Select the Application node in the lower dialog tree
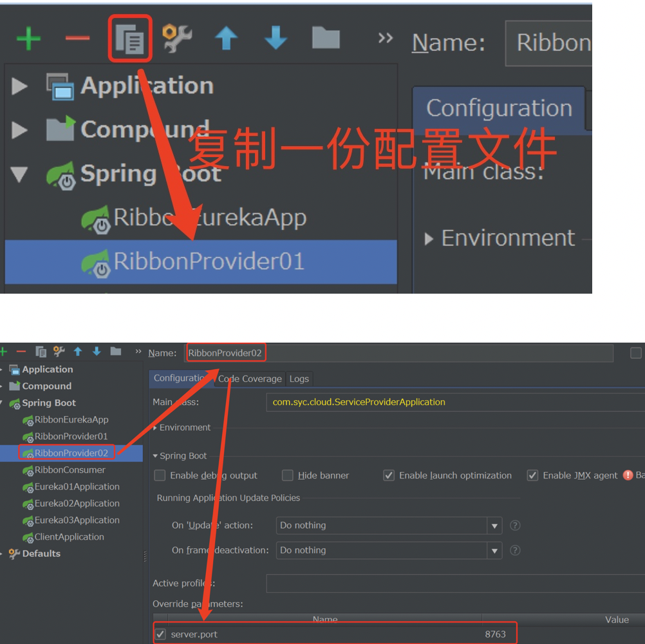The width and height of the screenshot is (645, 644). tap(47, 370)
